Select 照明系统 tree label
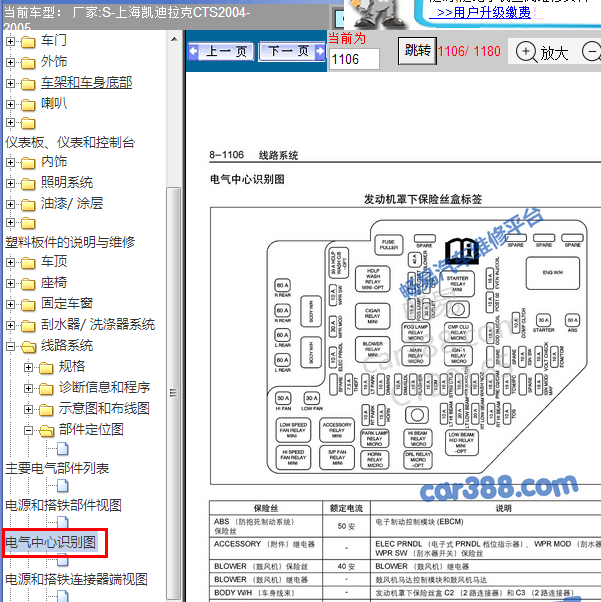 click(67, 182)
